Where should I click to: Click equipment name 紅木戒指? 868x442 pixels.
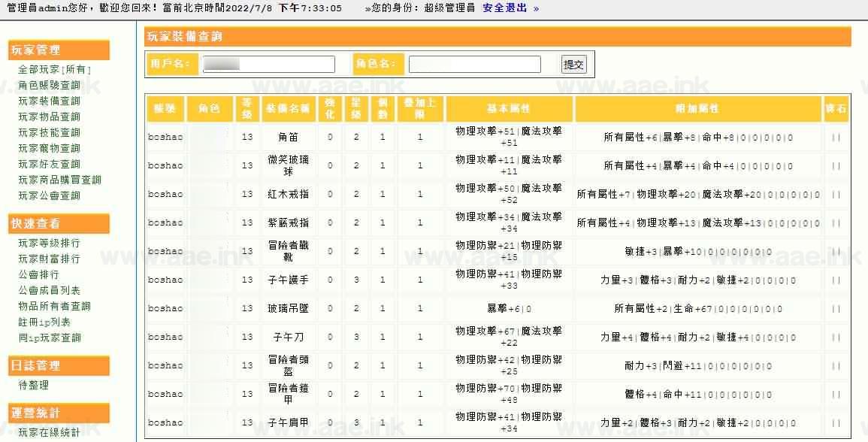point(288,195)
